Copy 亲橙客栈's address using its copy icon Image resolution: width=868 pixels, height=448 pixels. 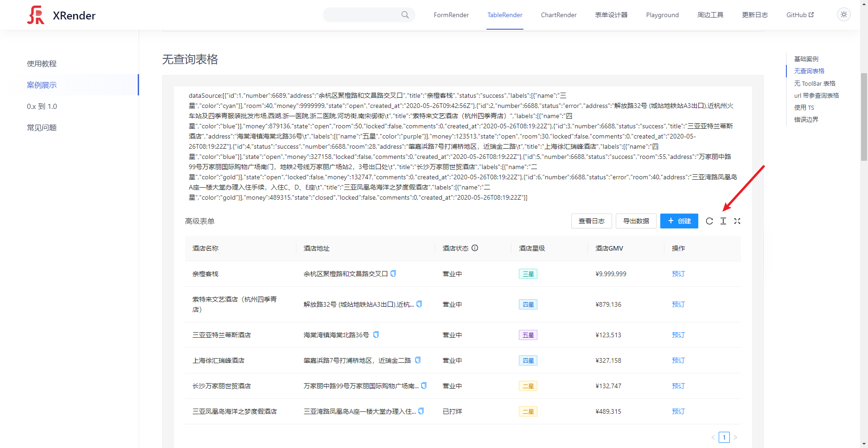point(393,273)
